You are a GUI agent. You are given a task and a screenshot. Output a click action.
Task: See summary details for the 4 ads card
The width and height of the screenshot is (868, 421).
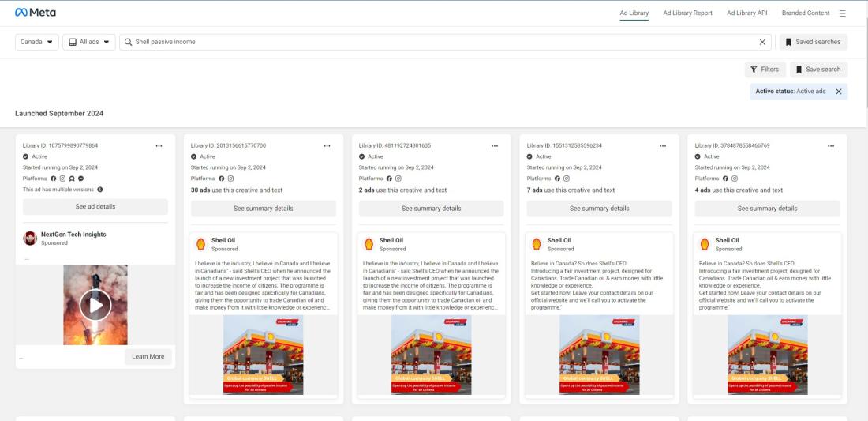[767, 209]
